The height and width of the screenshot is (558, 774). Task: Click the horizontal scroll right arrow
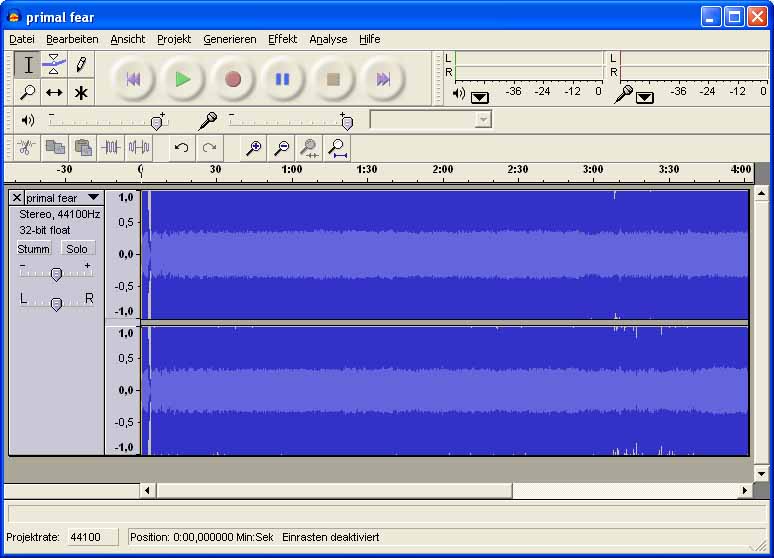click(744, 490)
